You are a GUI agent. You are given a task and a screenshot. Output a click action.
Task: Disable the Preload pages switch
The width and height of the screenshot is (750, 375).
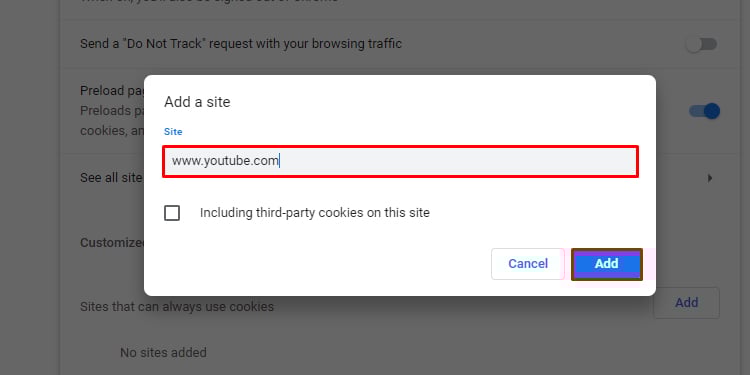[x=704, y=111]
